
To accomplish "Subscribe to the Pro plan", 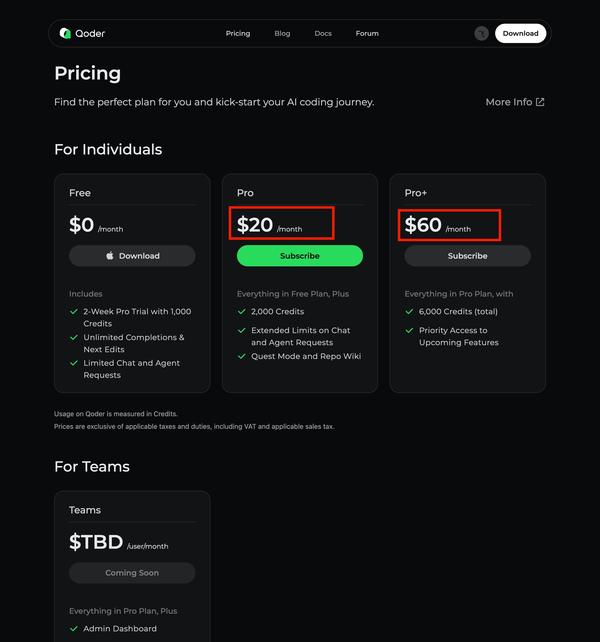I will point(300,256).
